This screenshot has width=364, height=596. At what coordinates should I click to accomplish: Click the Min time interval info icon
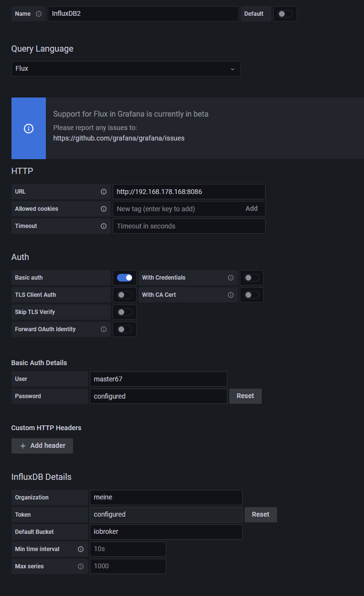tap(81, 549)
